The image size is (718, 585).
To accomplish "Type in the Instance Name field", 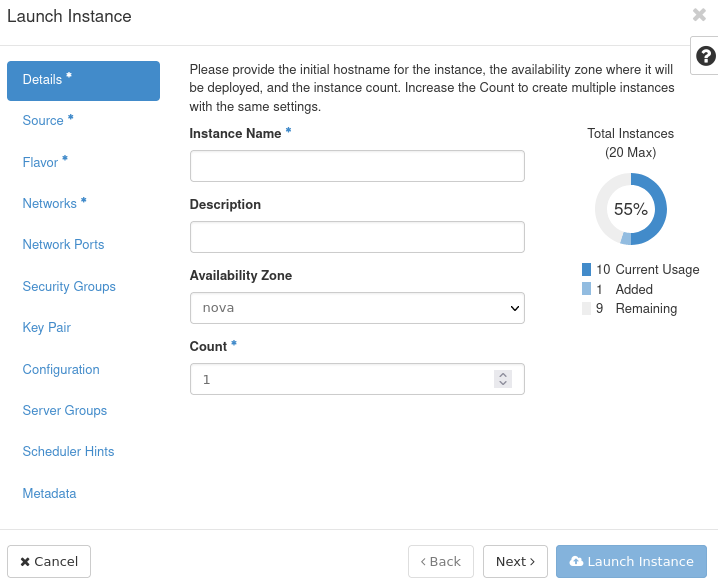I will (357, 166).
